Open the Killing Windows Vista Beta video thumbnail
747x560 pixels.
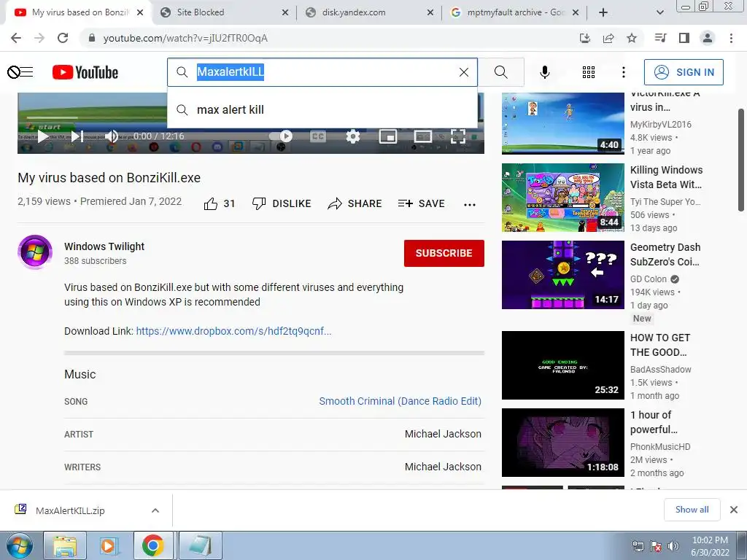563,198
